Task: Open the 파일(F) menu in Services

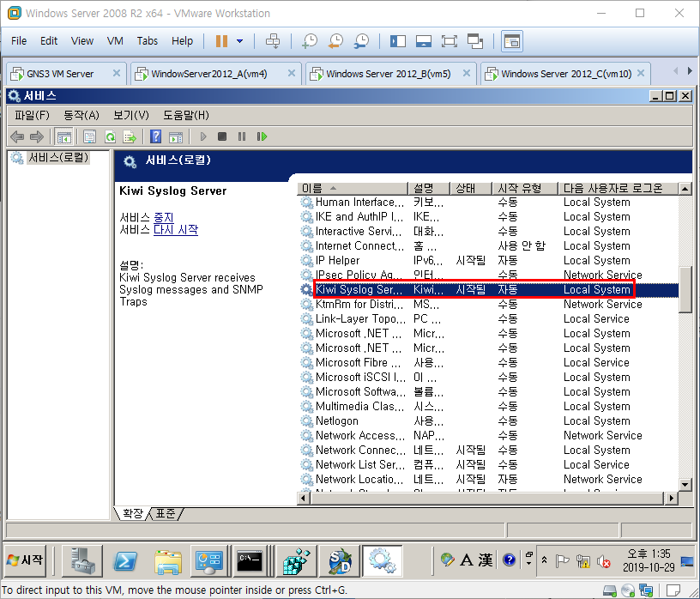Action: pyautogui.click(x=32, y=115)
